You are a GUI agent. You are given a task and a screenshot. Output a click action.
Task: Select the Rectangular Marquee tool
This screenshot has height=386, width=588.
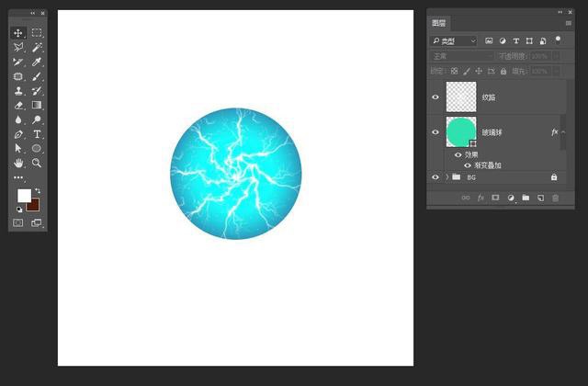point(37,33)
